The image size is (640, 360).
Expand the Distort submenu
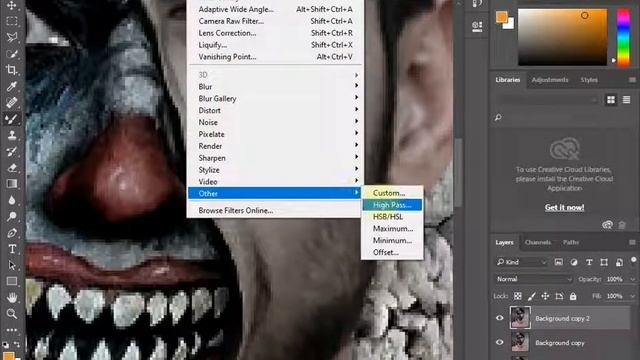275,110
